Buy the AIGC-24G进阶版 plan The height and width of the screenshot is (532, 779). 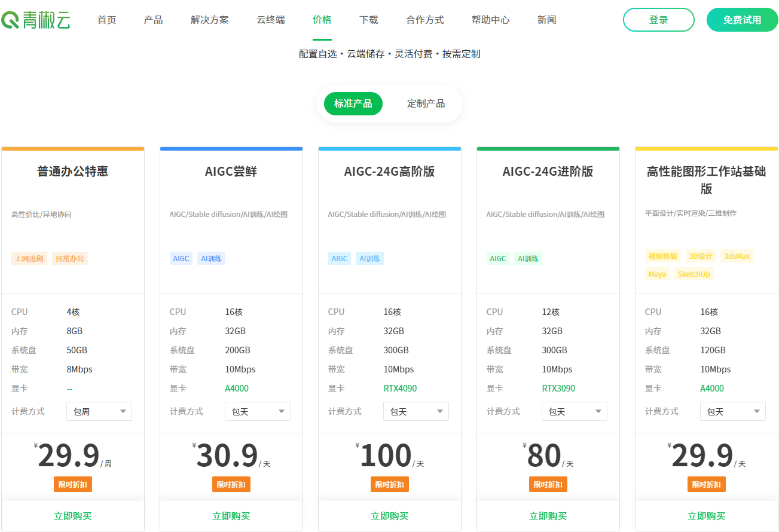[x=548, y=516]
